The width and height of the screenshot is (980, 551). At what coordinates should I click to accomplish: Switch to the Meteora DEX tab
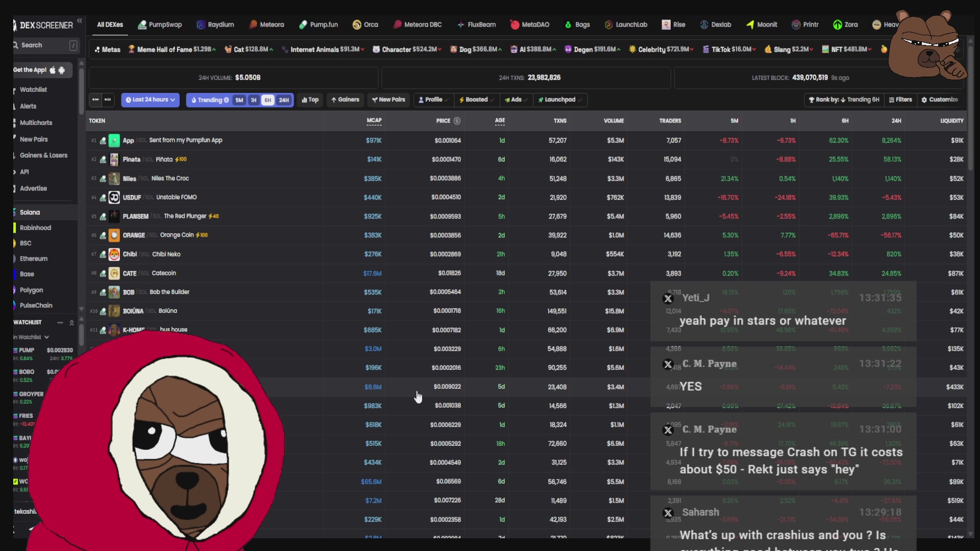(267, 24)
